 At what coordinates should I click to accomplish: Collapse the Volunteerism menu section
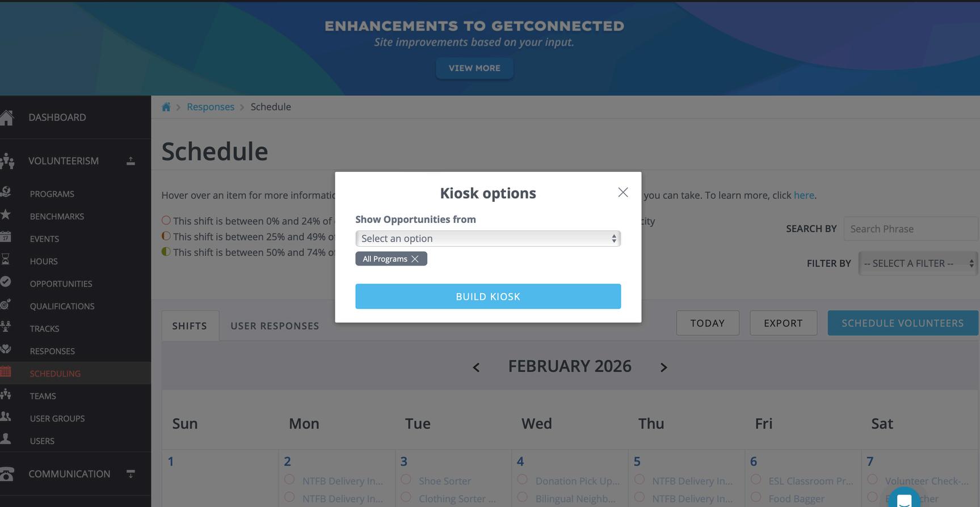131,162
